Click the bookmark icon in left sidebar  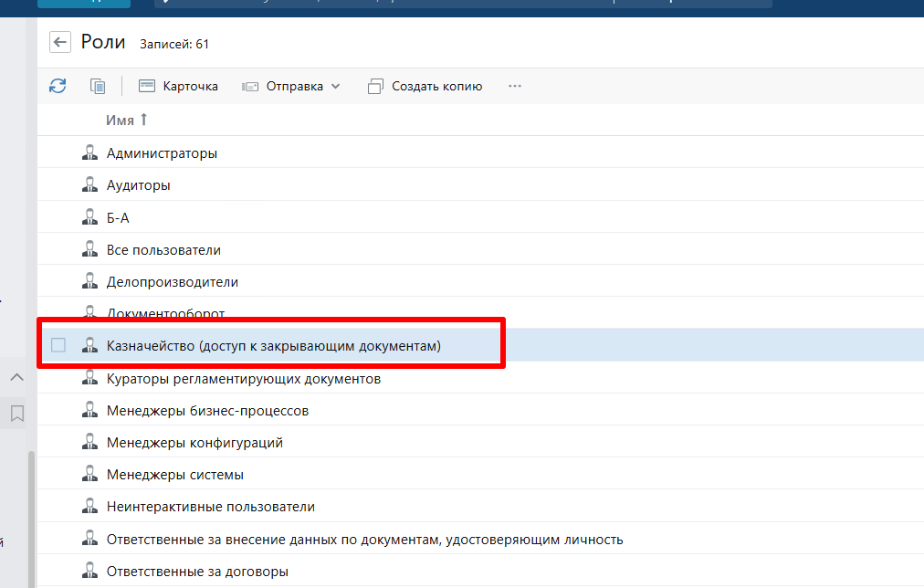[16, 414]
